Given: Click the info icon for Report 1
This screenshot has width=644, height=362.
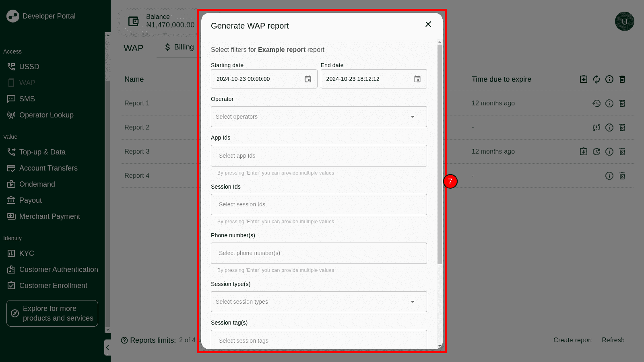Looking at the screenshot, I should (x=609, y=103).
